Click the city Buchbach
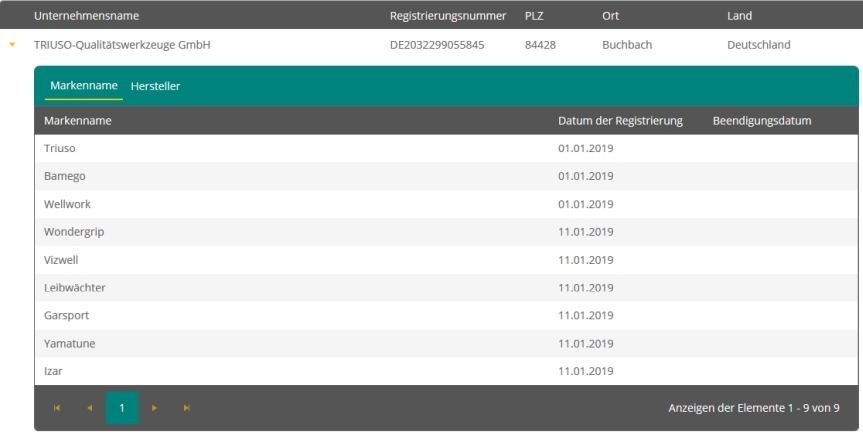The width and height of the screenshot is (863, 435). 627,45
